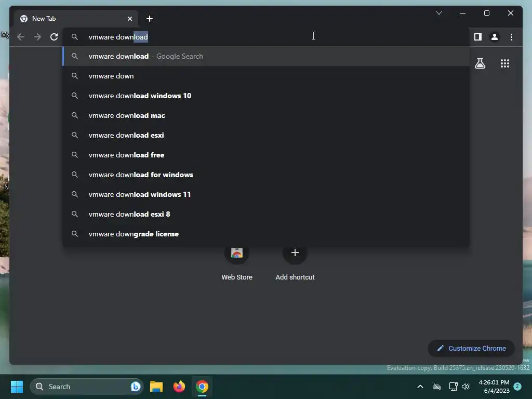The image size is (532, 399).
Task: Click search icon left of address text
Action: click(75, 37)
